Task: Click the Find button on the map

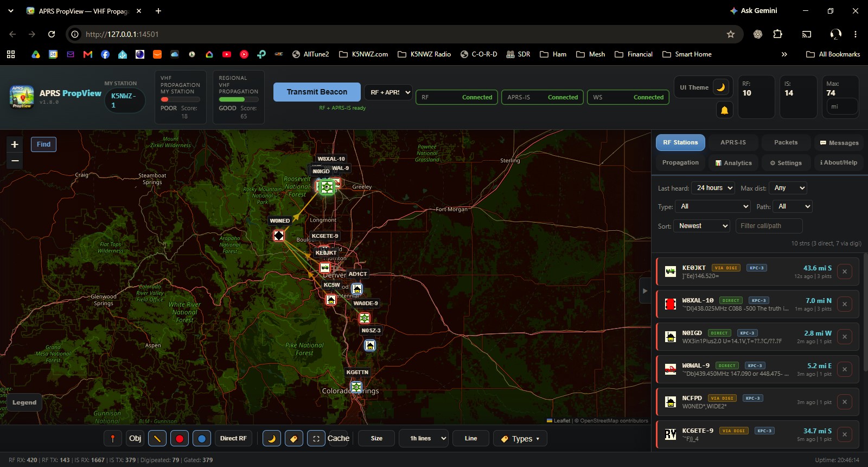Action: point(43,144)
